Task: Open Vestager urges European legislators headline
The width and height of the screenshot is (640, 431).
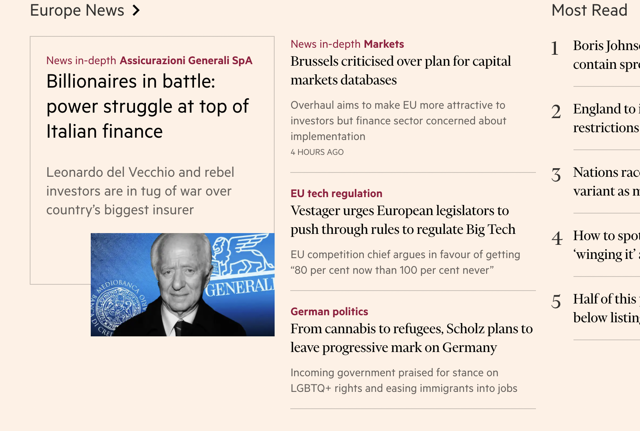Action: (x=402, y=220)
